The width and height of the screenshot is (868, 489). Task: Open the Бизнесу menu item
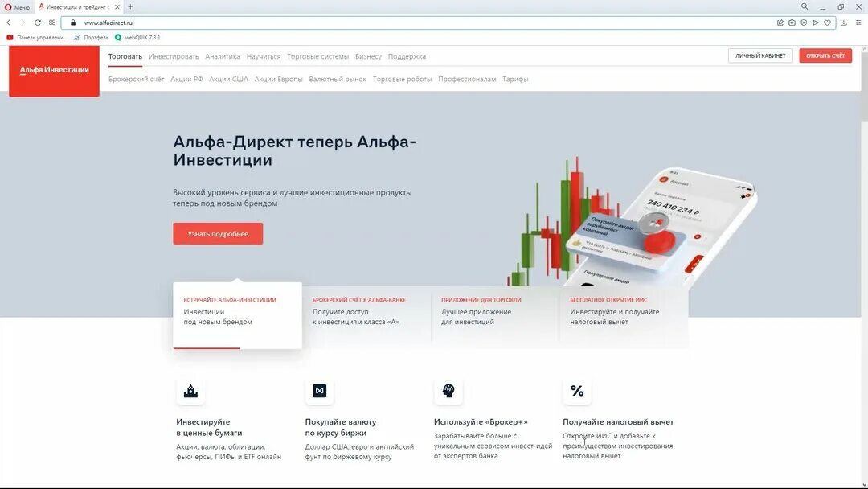(368, 56)
